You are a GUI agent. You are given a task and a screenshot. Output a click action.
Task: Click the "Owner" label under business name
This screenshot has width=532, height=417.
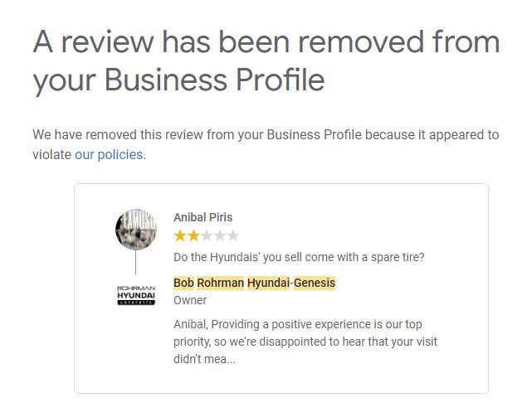point(190,301)
